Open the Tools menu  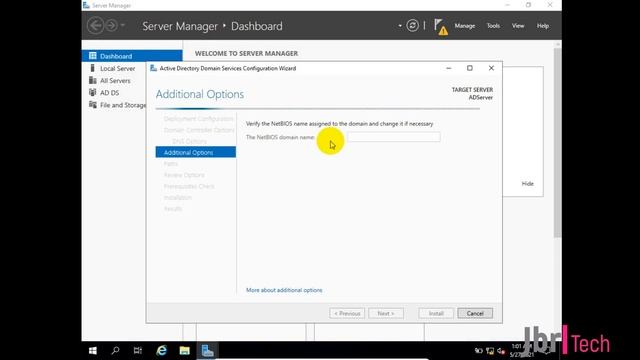click(493, 26)
